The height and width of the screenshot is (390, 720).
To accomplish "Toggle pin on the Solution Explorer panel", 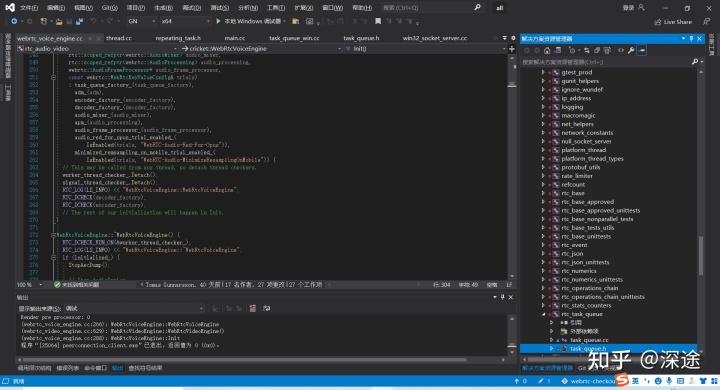I will pos(691,39).
